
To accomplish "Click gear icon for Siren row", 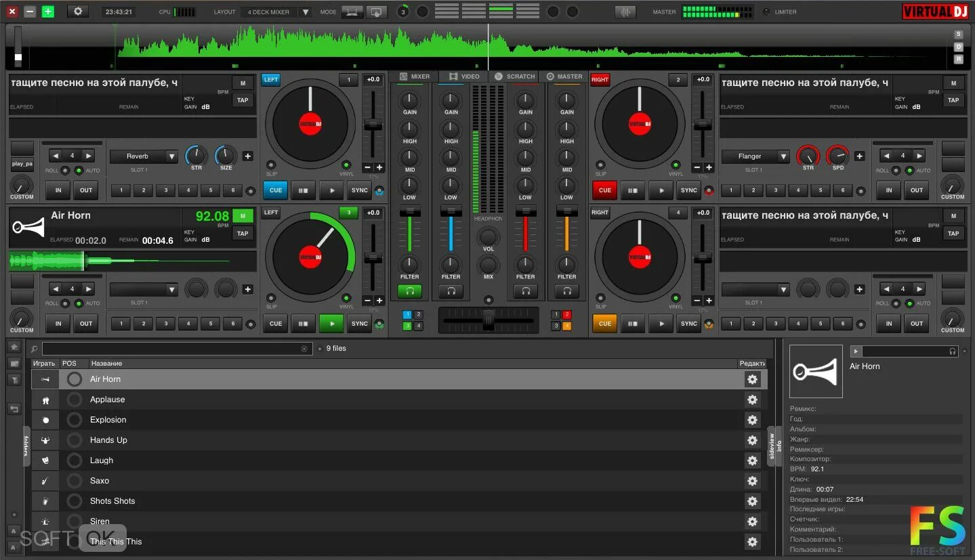I will [x=752, y=521].
